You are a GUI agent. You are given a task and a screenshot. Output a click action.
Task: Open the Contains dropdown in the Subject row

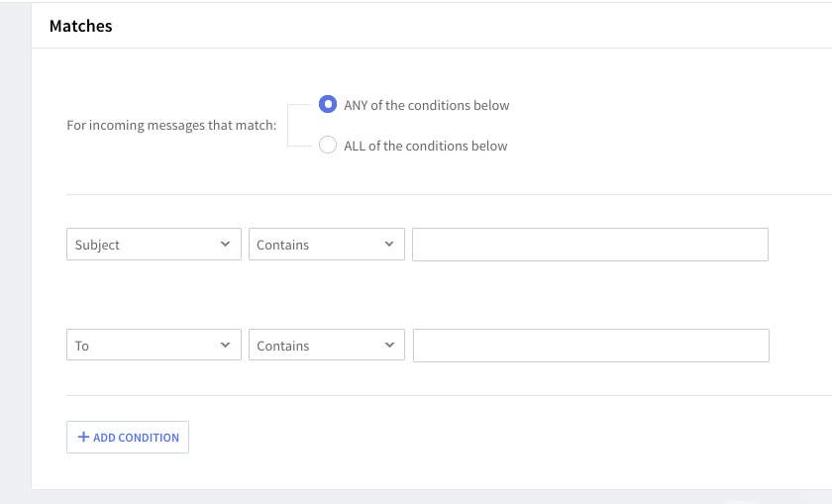click(326, 245)
